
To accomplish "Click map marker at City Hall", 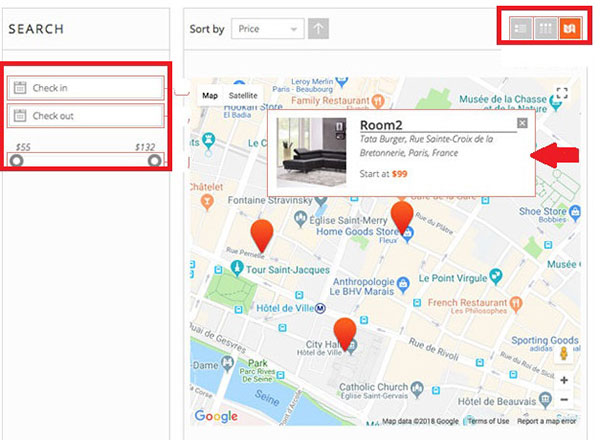I will (345, 334).
